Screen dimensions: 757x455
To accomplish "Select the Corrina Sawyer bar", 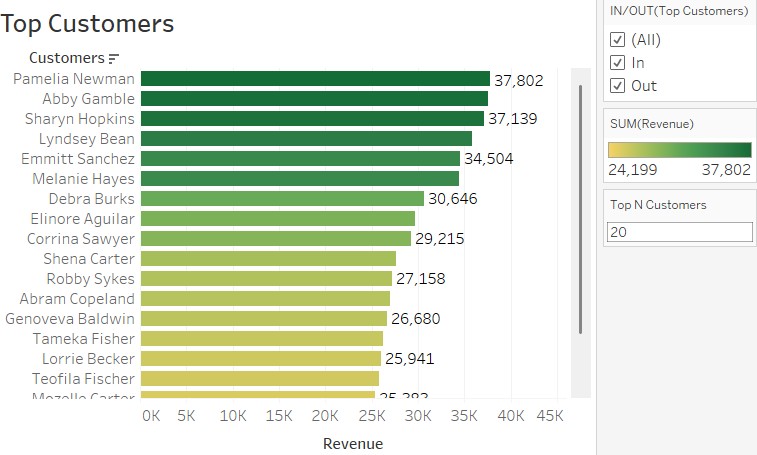I will [276, 239].
